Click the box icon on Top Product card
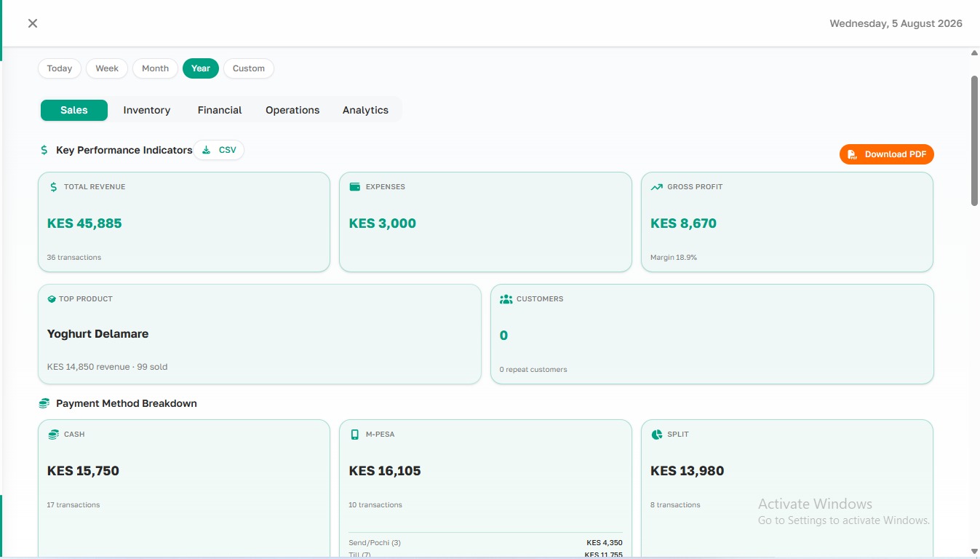 click(52, 299)
